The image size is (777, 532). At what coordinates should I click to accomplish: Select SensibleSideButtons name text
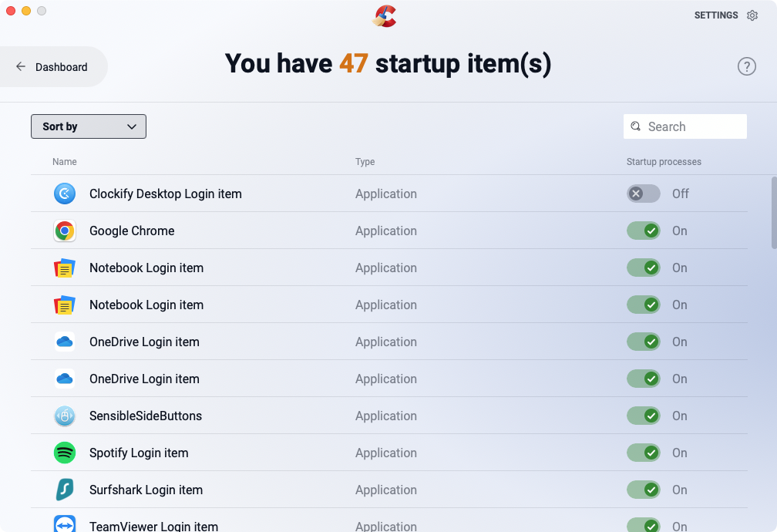[146, 416]
